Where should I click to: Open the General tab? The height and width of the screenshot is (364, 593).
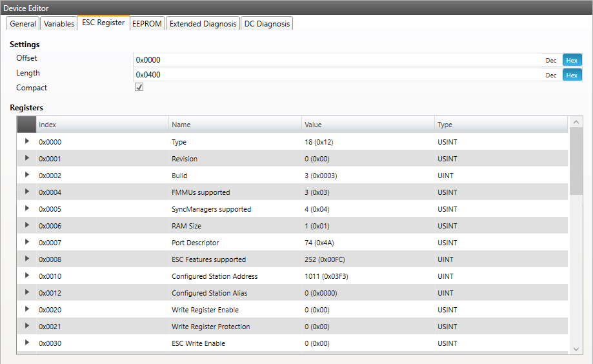[23, 24]
